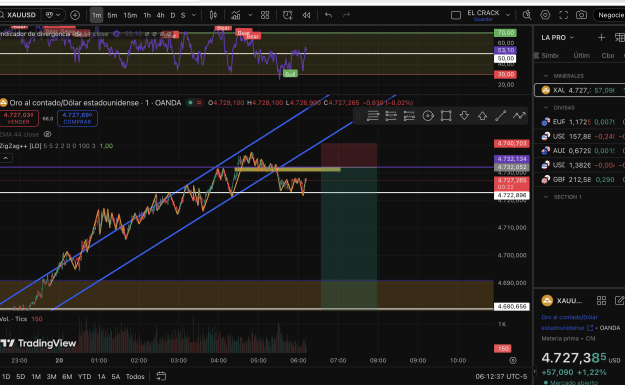Open the quick search magnifier icon

(527, 15)
